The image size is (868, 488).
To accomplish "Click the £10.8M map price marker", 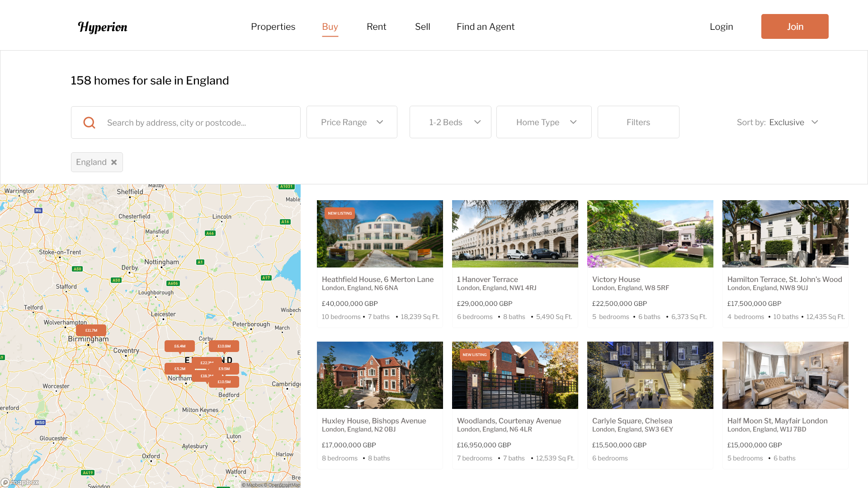I will (224, 346).
